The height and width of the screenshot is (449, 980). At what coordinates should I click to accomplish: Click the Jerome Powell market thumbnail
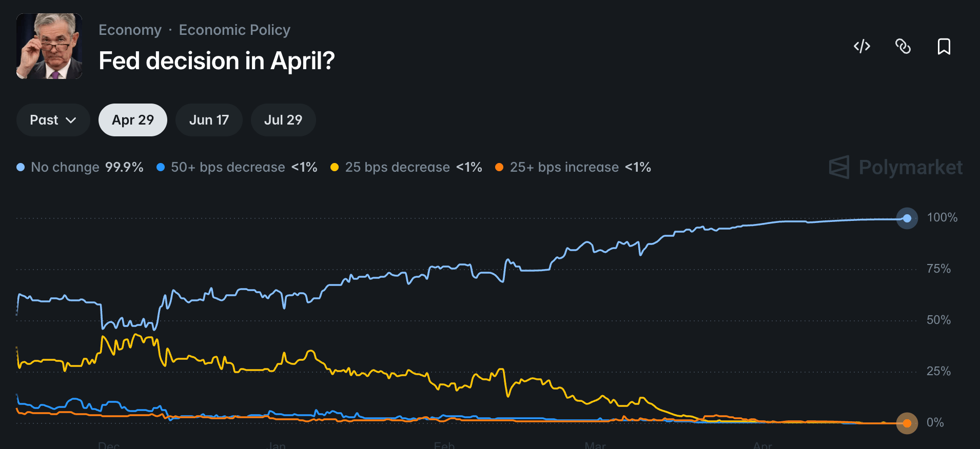click(x=49, y=46)
